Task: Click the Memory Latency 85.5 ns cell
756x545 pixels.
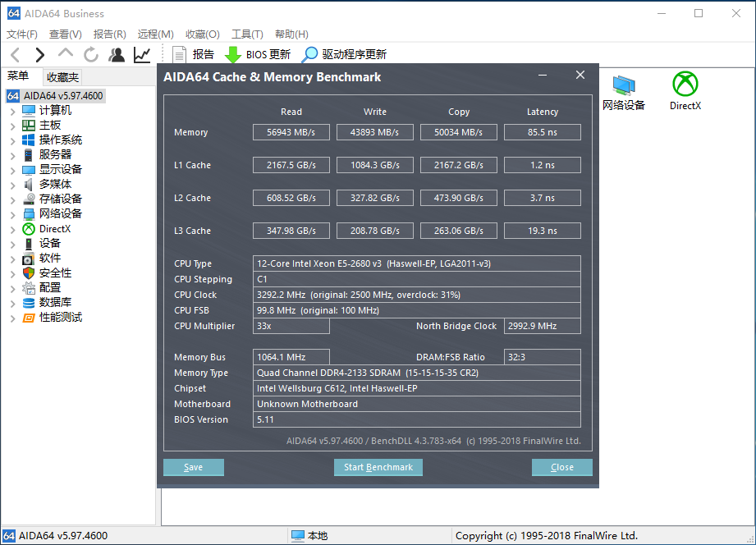Action: 543,132
